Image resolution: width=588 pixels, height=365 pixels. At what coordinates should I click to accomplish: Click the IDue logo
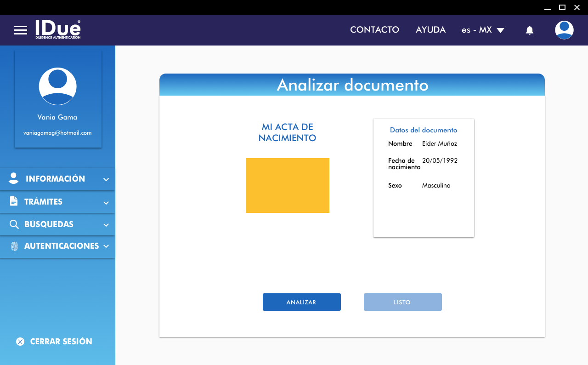click(58, 29)
